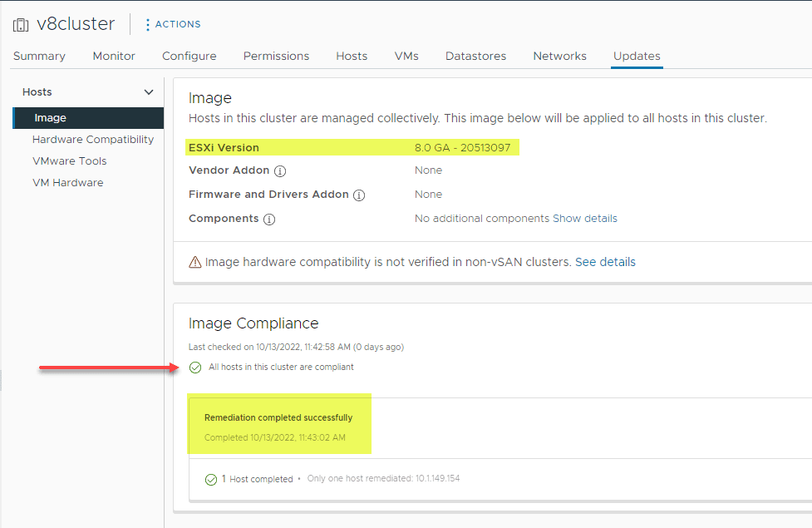Click the Remediation completed successfully status box
The height and width of the screenshot is (528, 812).
[x=279, y=427]
